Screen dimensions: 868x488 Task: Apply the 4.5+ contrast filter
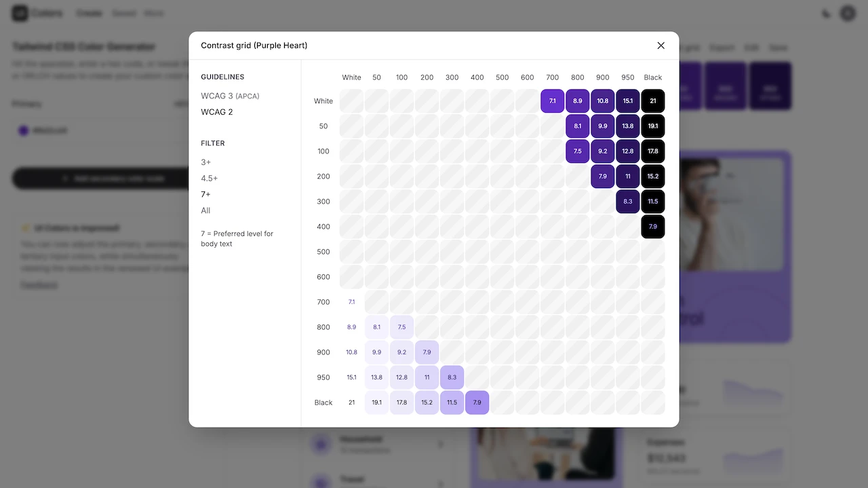[210, 179]
